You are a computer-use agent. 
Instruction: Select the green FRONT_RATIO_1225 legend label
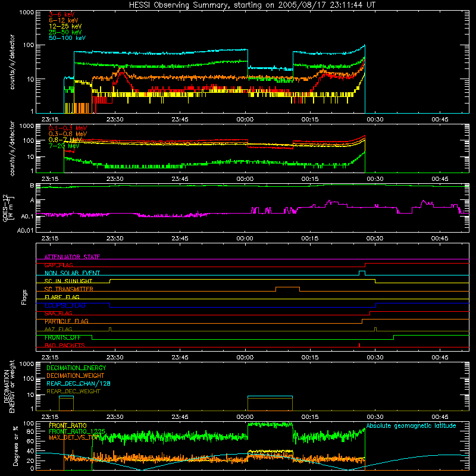click(77, 431)
